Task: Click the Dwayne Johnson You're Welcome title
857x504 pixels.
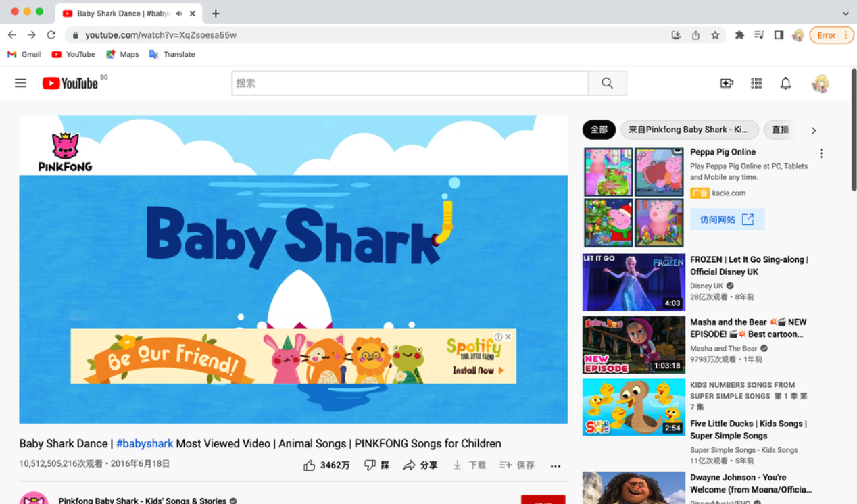Action: 751,484
